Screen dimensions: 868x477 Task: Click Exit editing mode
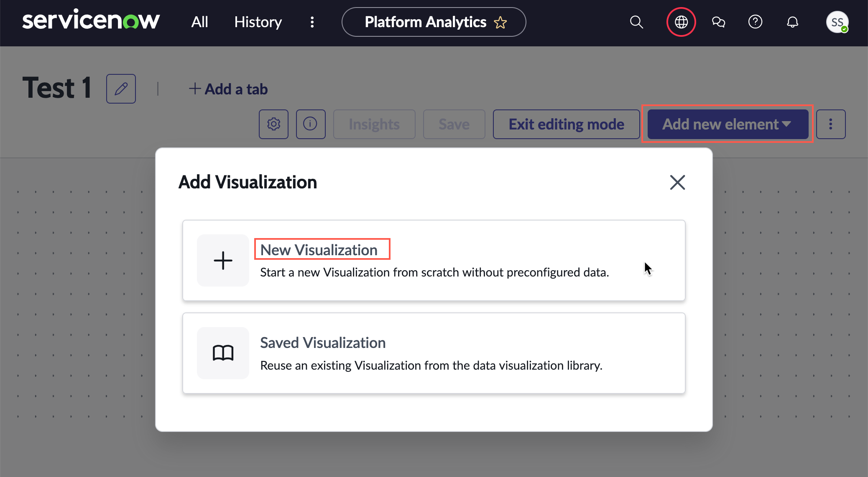[x=566, y=124]
